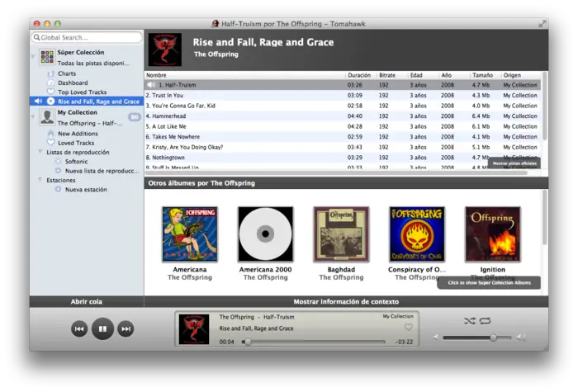
Task: Collapse the My Collection tree arrow
Action: click(x=34, y=117)
